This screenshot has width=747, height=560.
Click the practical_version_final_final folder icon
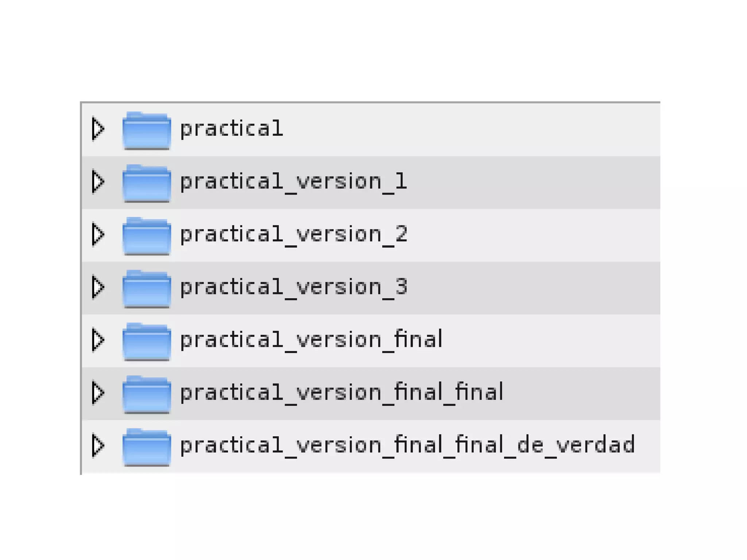click(147, 394)
